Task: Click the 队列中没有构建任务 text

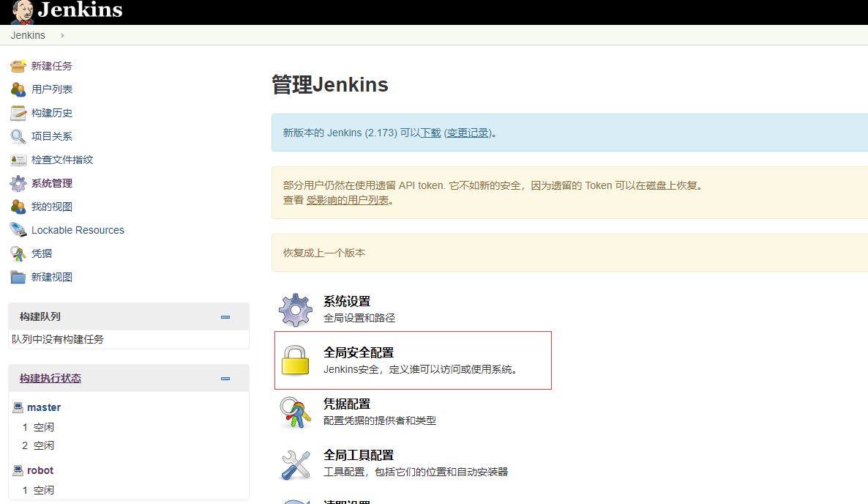Action: click(x=58, y=339)
